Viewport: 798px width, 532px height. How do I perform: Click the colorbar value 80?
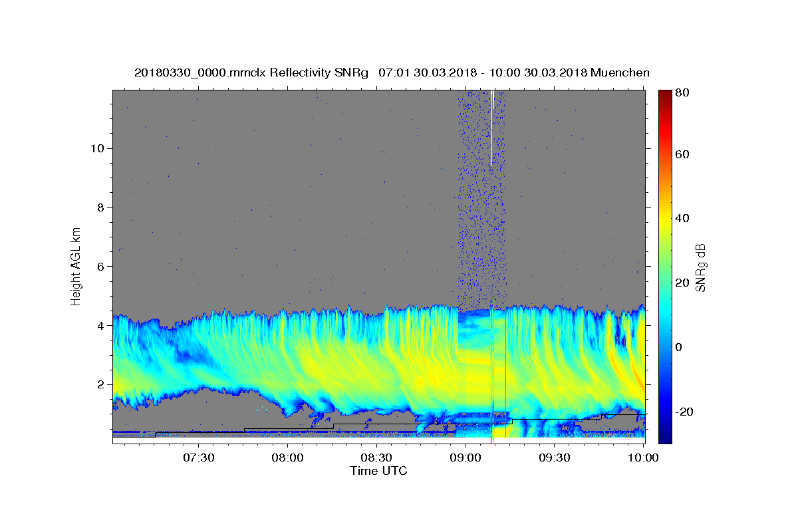682,93
